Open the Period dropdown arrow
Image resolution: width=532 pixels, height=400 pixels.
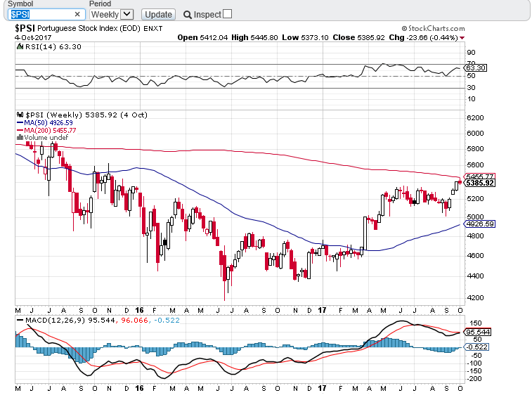click(x=127, y=14)
